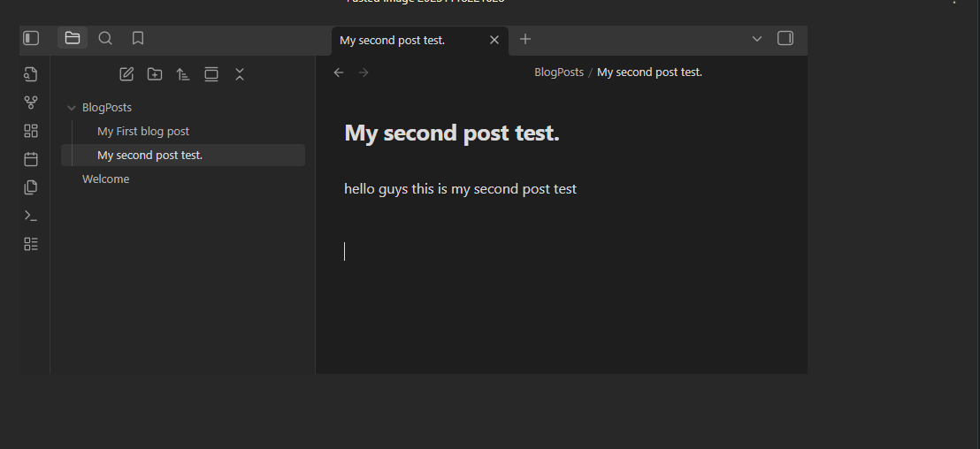This screenshot has width=980, height=449.
Task: Toggle auto-reveal current file
Action: (x=211, y=74)
